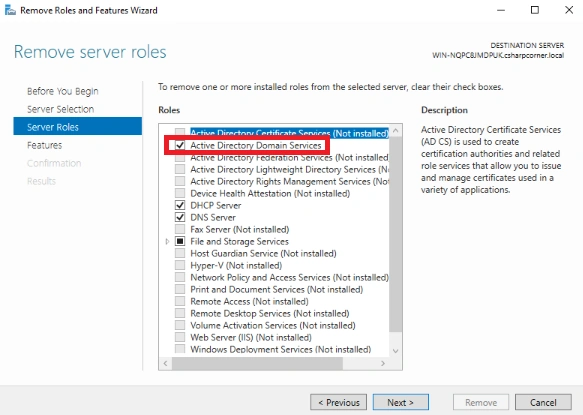
Task: Go to Server Selection step
Action: tap(60, 109)
